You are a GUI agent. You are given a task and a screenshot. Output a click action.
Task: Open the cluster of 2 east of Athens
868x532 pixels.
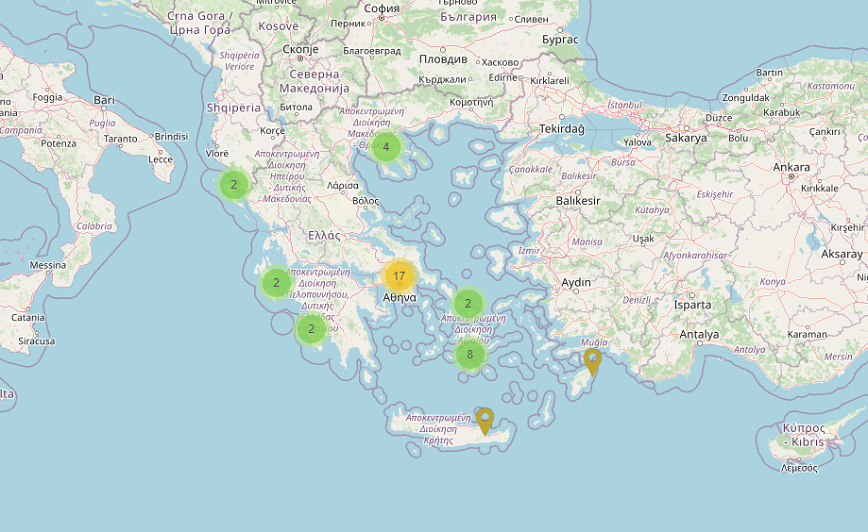[x=468, y=303]
